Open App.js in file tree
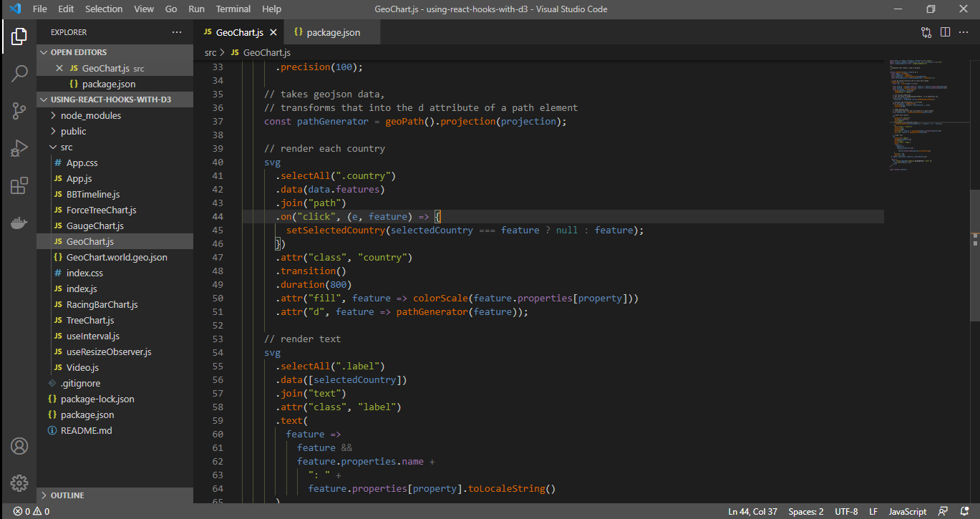980x519 pixels. (115, 178)
